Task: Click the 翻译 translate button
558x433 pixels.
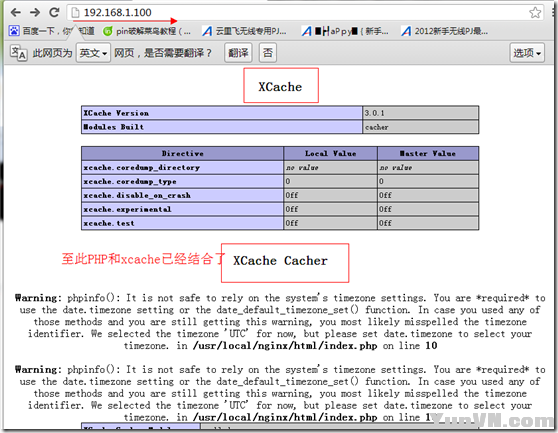Action: [x=238, y=53]
